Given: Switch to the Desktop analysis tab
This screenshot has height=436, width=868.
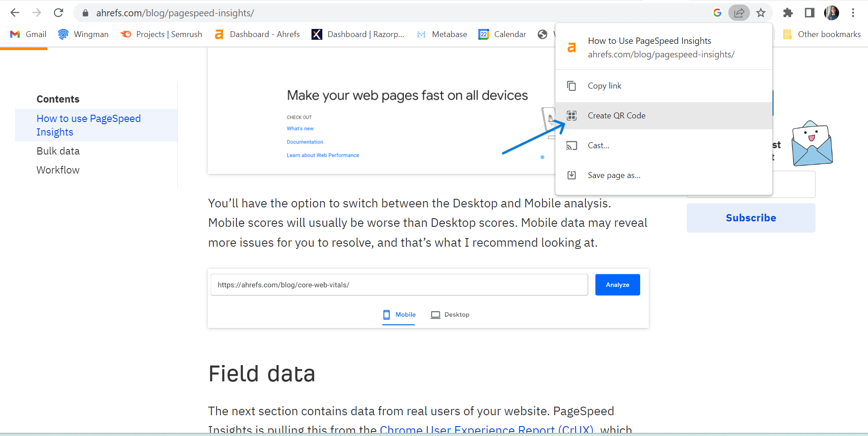Looking at the screenshot, I should click(x=450, y=314).
